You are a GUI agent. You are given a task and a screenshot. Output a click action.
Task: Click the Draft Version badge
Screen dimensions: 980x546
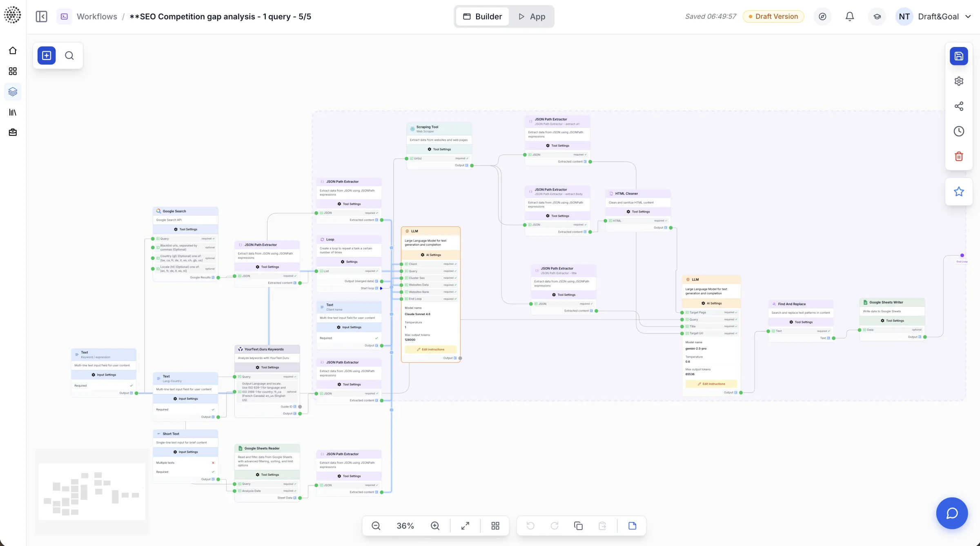[773, 16]
